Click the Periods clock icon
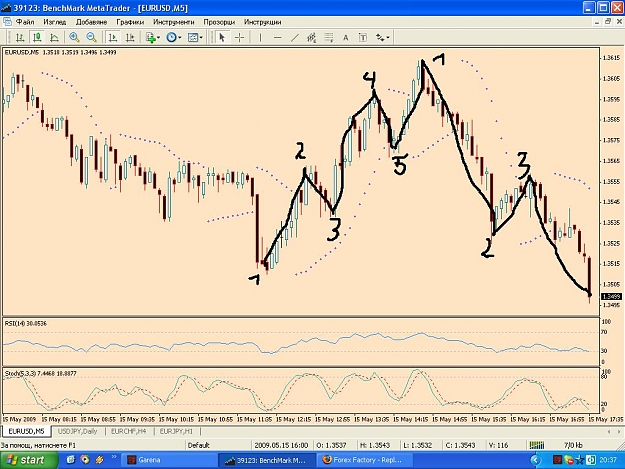 pyautogui.click(x=171, y=37)
